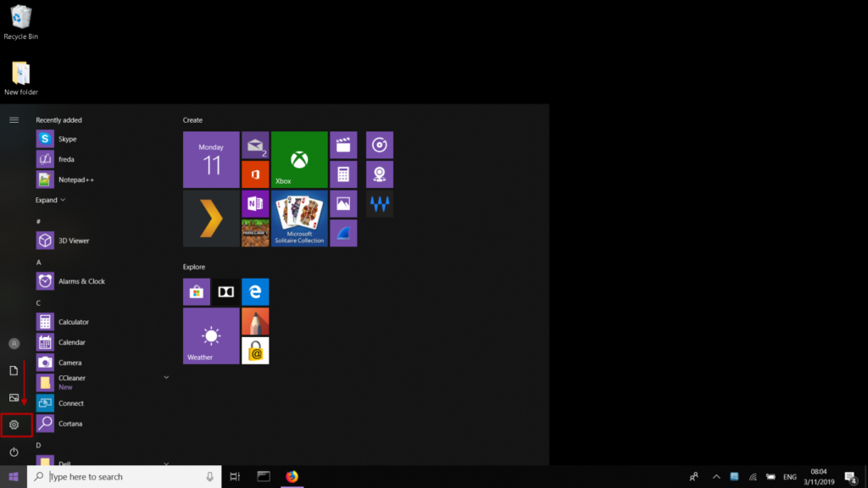Open Firefox from the taskbar

coord(292,476)
